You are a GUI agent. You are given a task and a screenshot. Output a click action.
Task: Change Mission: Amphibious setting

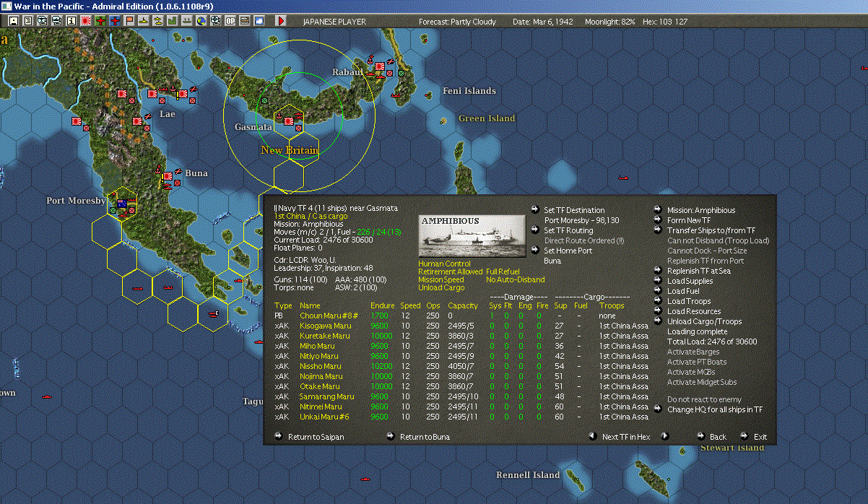(x=700, y=210)
